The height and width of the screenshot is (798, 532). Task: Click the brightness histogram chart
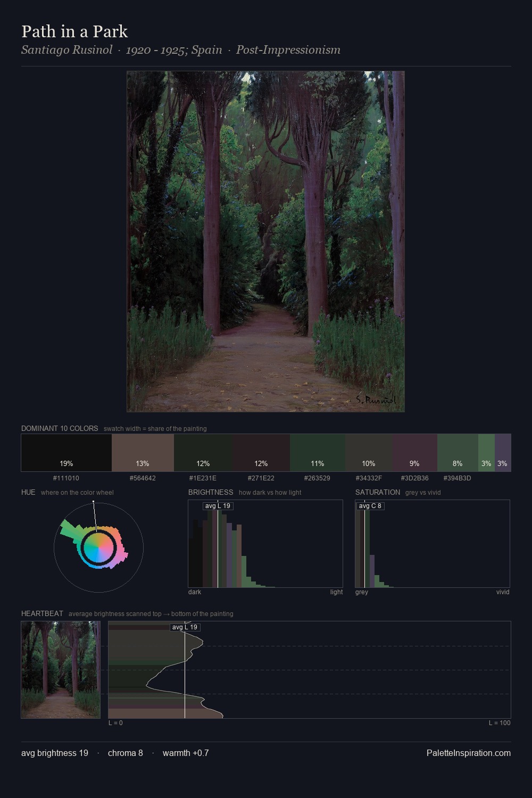265,544
